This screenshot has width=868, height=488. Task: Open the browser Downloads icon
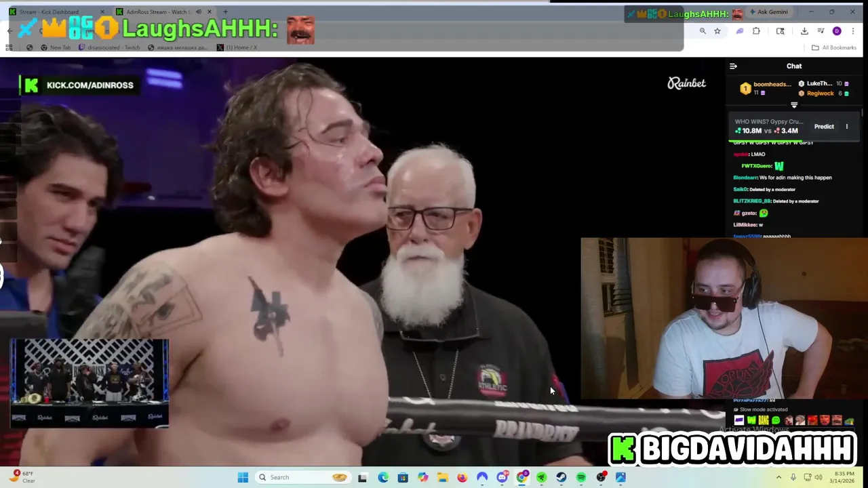(x=804, y=31)
